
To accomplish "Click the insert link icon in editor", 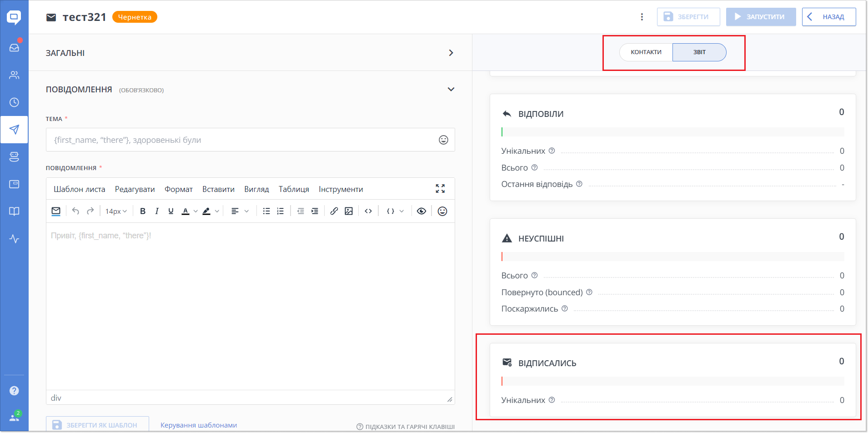I will 334,211.
